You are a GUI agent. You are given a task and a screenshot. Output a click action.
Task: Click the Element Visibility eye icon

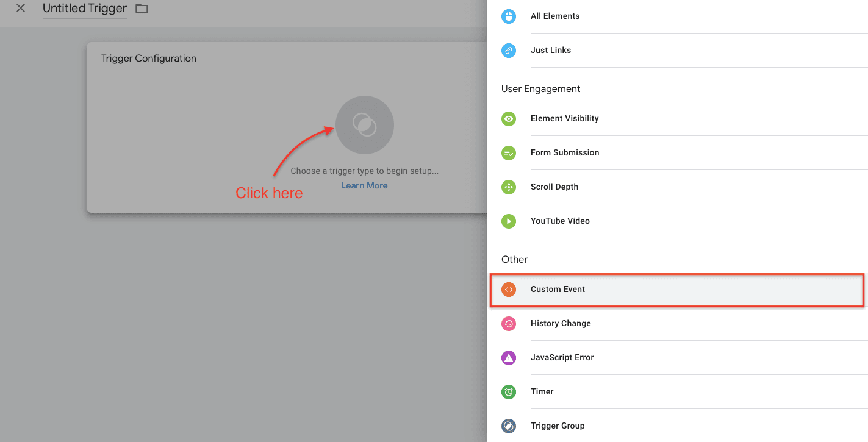coord(509,119)
